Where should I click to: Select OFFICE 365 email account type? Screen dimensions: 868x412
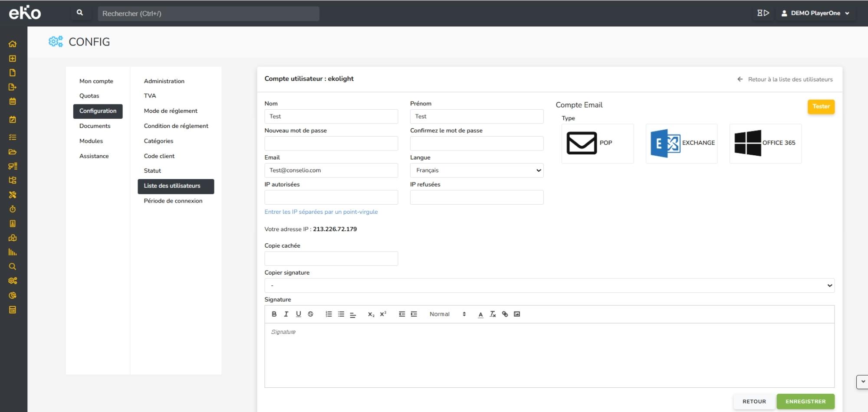tap(766, 144)
